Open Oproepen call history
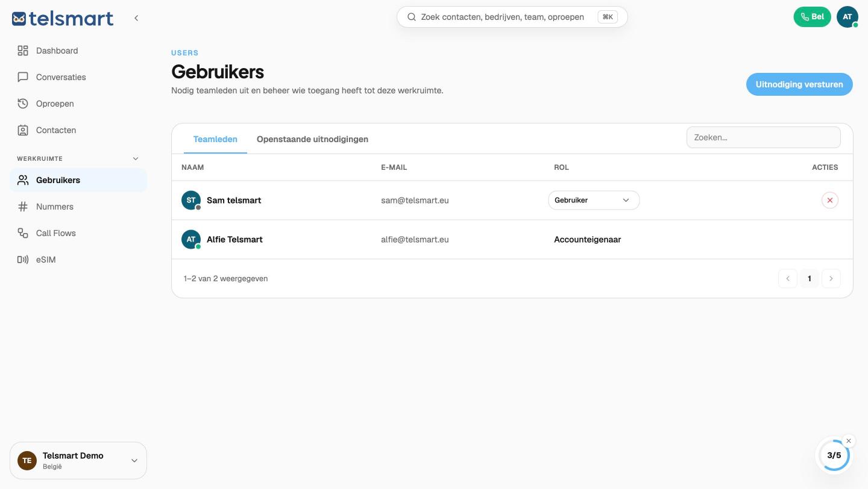 click(x=78, y=104)
